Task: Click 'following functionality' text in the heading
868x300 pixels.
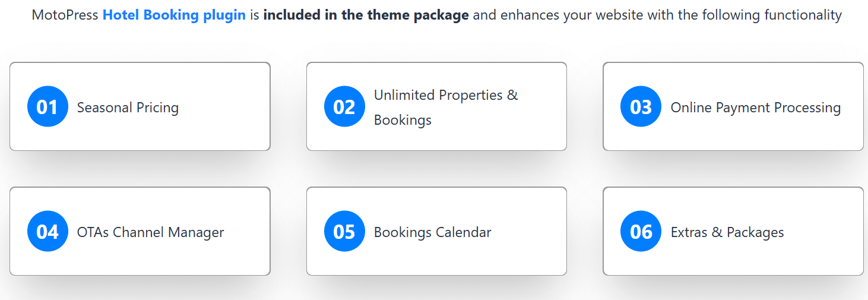Action: click(x=771, y=15)
